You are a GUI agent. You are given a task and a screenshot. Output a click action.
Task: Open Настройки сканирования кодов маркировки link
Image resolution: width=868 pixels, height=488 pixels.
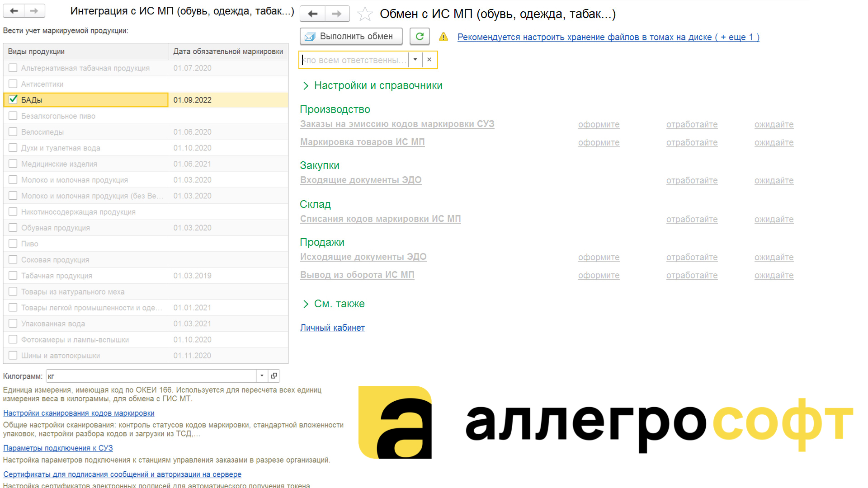(79, 413)
